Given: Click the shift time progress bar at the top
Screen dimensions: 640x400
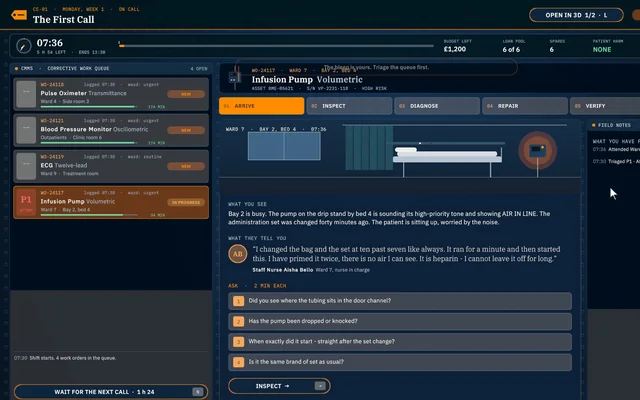Looking at the screenshot, I should pos(276,46).
